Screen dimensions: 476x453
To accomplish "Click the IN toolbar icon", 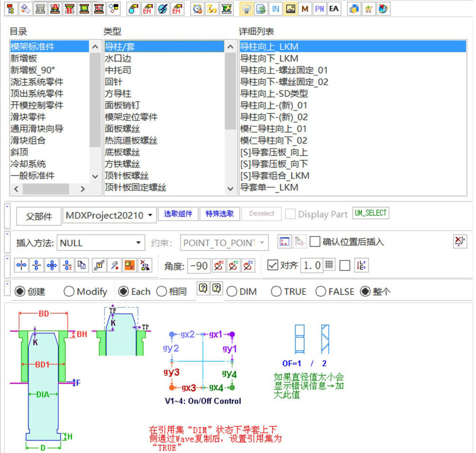I will pos(275,9).
